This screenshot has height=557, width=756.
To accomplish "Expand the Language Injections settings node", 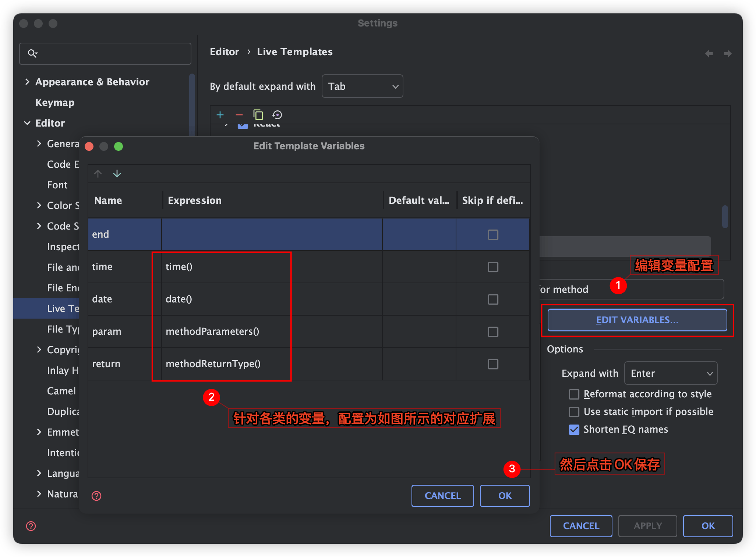I will click(x=39, y=473).
